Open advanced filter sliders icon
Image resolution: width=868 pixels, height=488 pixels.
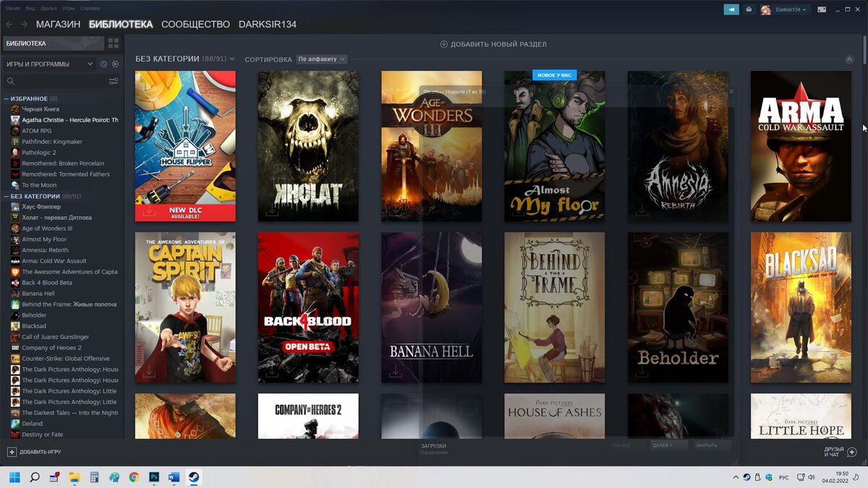point(114,81)
